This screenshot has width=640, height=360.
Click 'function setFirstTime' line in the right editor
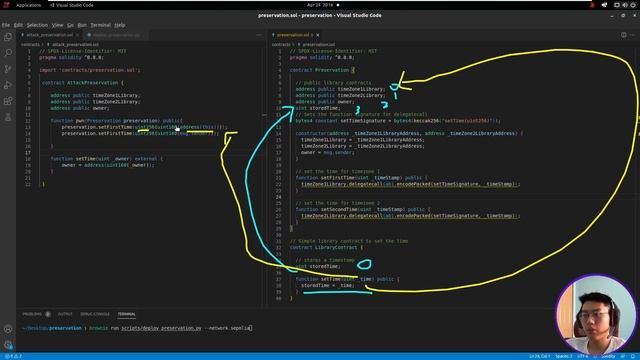pyautogui.click(x=362, y=178)
